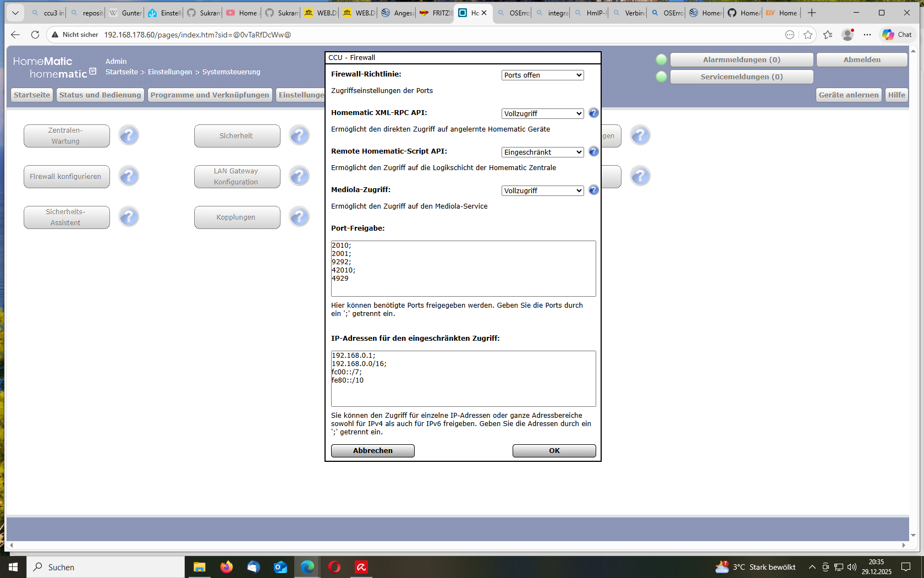Open the Mediola-Zugriff access dropdown
Image resolution: width=924 pixels, height=578 pixels.
click(542, 190)
